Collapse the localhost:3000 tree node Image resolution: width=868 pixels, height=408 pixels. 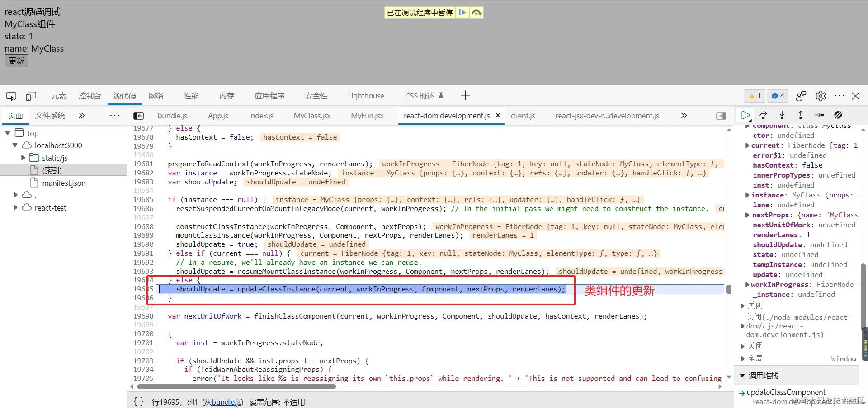(15, 145)
